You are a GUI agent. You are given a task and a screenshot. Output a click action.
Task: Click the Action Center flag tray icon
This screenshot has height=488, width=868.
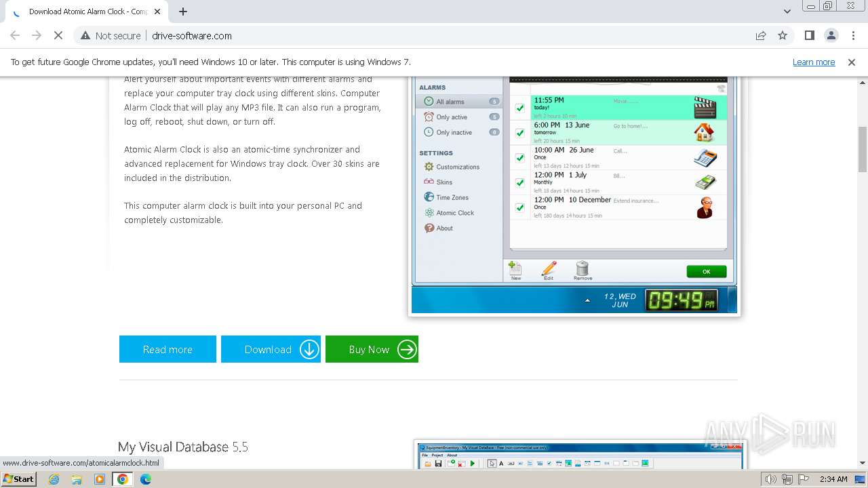pos(802,479)
